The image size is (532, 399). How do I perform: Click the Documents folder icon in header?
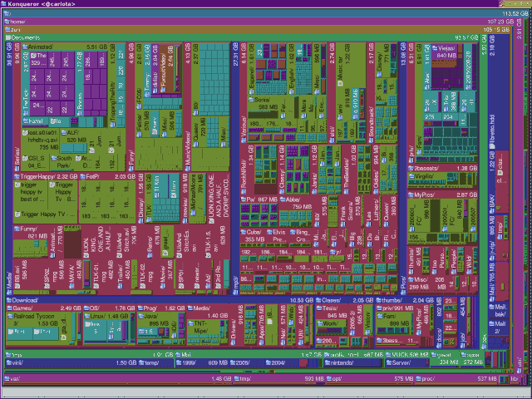click(x=7, y=37)
